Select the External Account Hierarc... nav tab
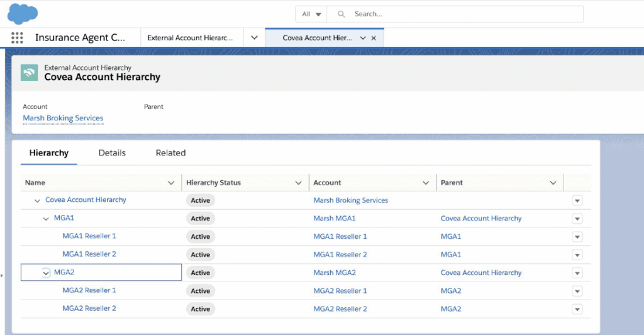Screen dimensions: 644x335 point(190,38)
